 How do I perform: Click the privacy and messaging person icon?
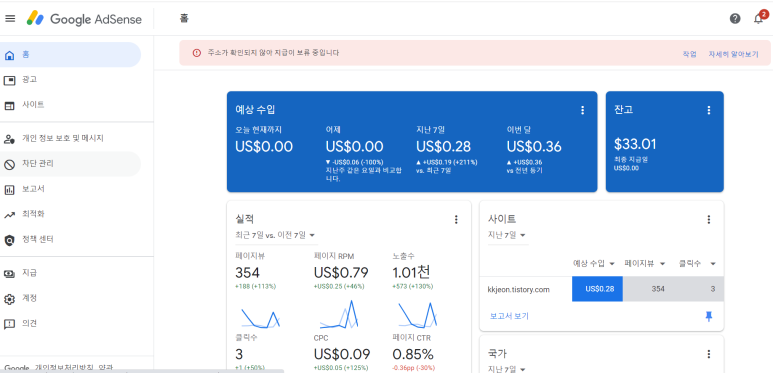[9, 139]
